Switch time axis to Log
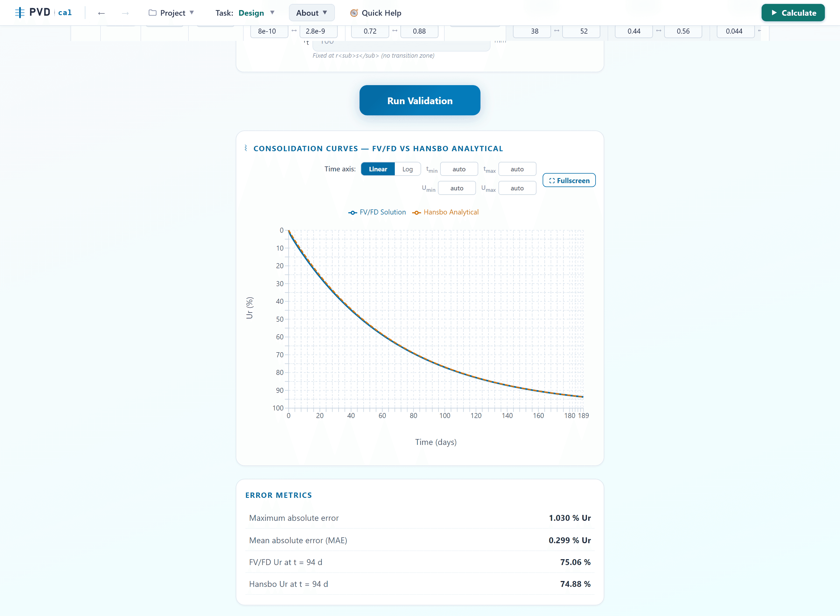Image resolution: width=840 pixels, height=616 pixels. click(407, 169)
